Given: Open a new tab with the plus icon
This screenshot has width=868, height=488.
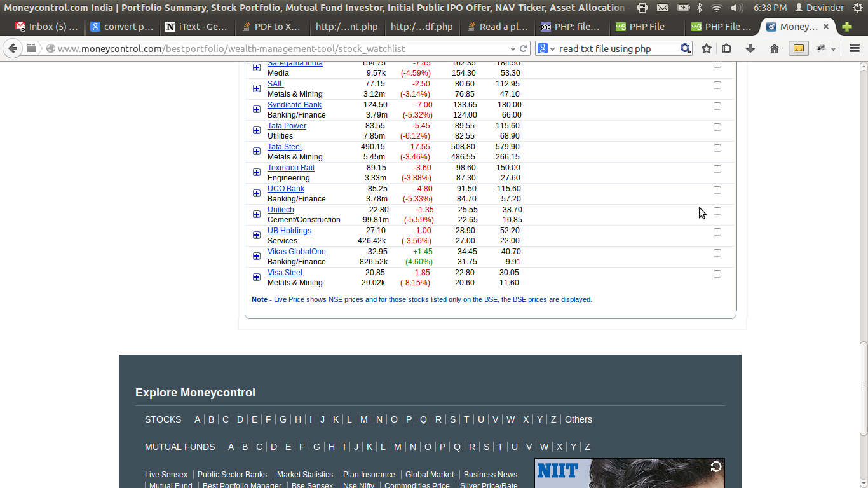Looking at the screenshot, I should pos(846,27).
